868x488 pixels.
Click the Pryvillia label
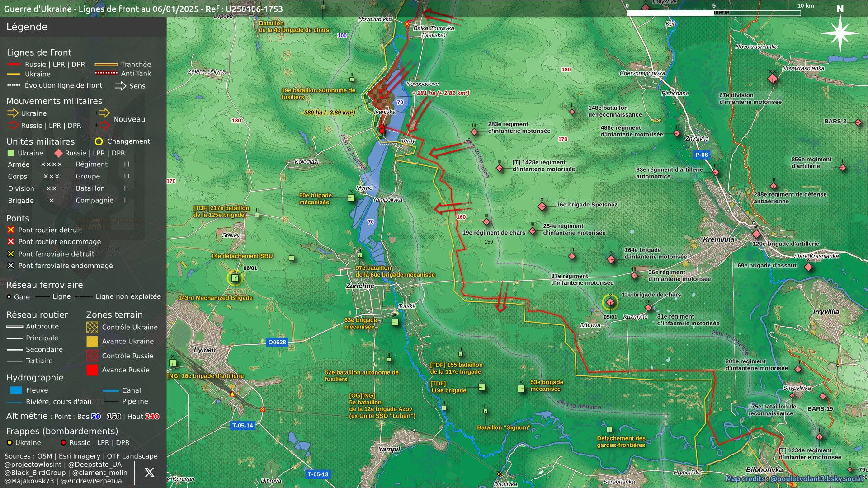pos(826,312)
